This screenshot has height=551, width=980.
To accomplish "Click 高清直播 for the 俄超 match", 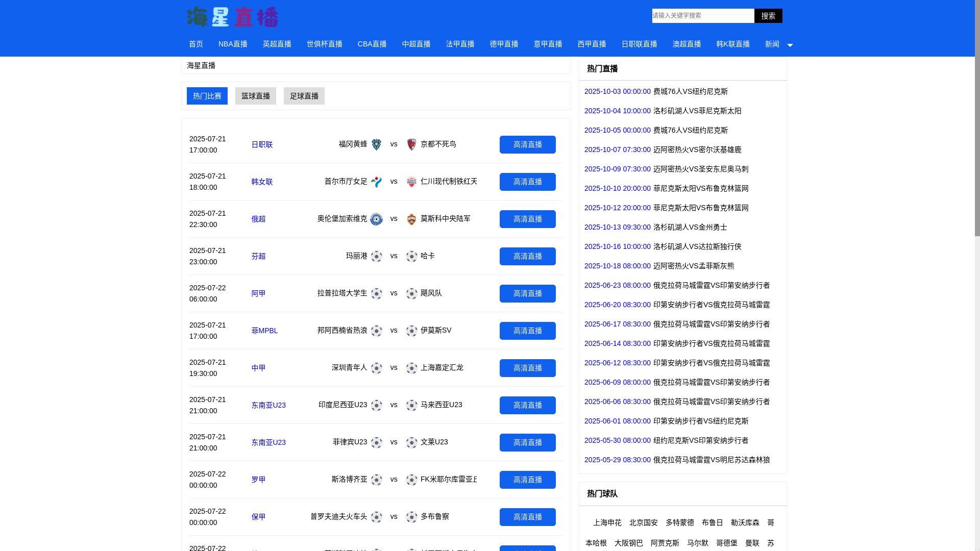I will pyautogui.click(x=528, y=219).
